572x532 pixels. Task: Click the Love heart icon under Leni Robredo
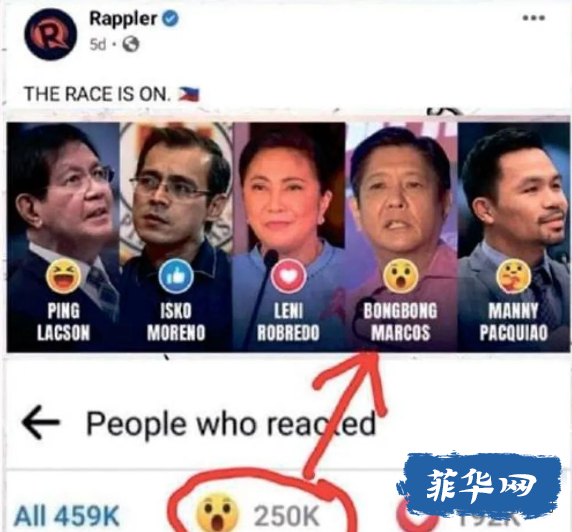[x=289, y=276]
